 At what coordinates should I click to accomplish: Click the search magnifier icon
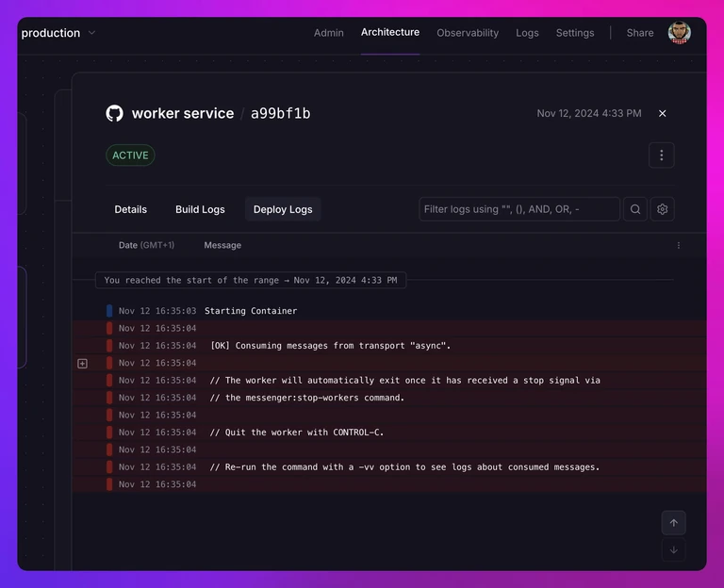[x=635, y=209]
